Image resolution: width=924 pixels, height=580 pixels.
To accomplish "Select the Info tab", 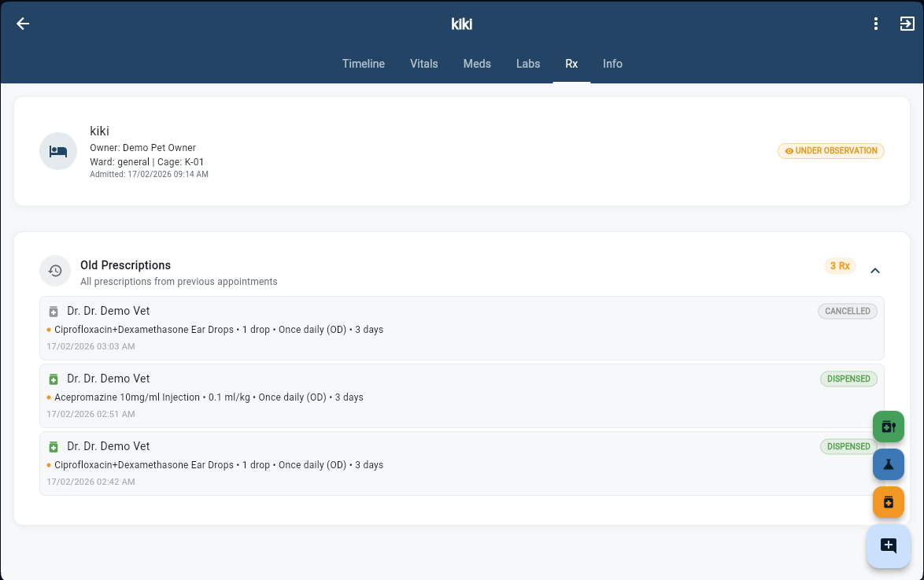I will click(x=612, y=64).
